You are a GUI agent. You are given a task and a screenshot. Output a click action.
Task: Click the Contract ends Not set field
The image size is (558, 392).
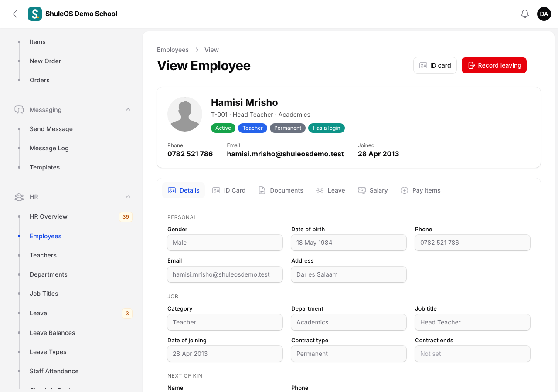473,354
